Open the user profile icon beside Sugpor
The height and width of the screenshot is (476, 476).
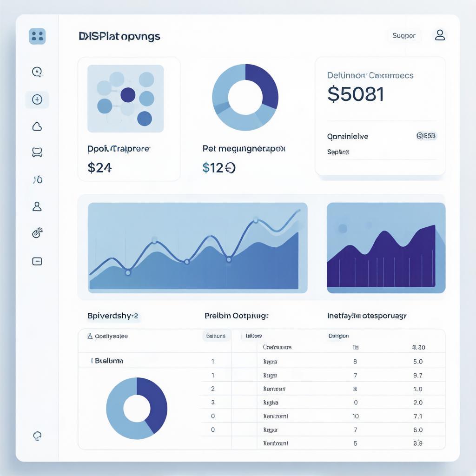click(440, 35)
